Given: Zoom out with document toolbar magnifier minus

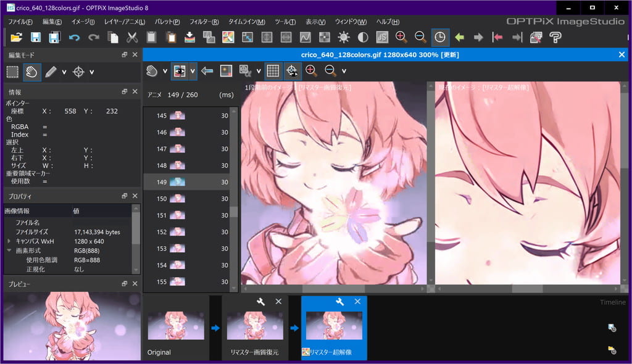Looking at the screenshot, I should (x=330, y=70).
